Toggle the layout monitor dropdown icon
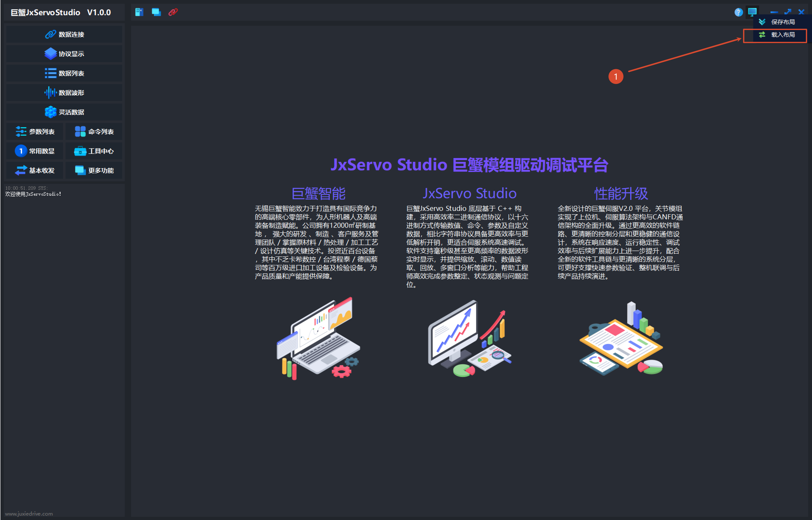This screenshot has width=812, height=520. pos(752,12)
